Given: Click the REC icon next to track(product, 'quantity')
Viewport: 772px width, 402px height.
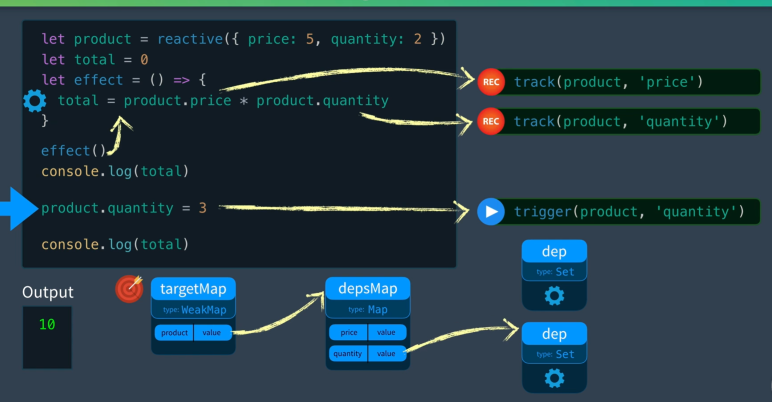Looking at the screenshot, I should coord(491,122).
